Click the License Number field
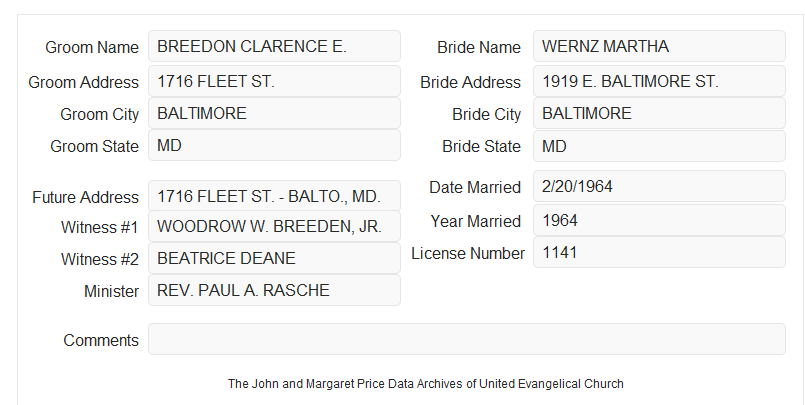 (x=659, y=252)
